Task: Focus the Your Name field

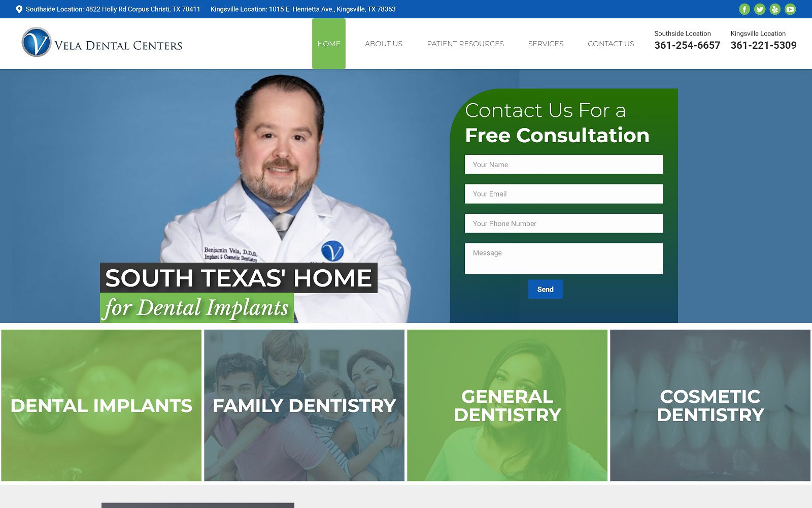Action: (x=564, y=165)
